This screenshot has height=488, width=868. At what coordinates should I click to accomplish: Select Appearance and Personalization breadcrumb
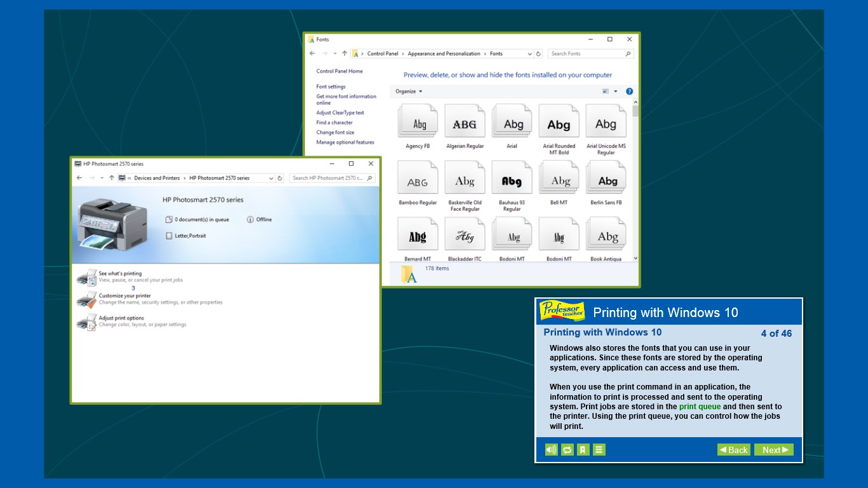(x=445, y=54)
